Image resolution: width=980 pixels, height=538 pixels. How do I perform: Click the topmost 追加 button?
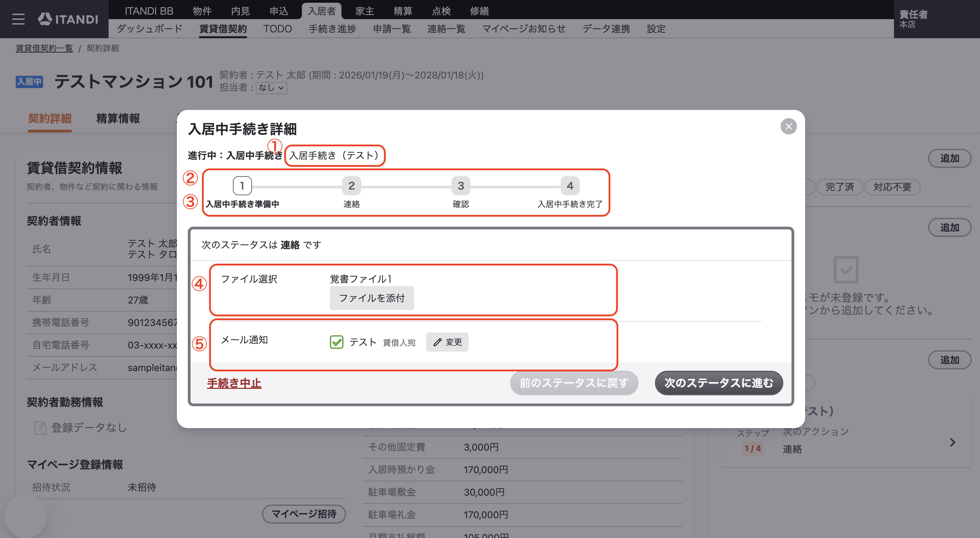click(x=950, y=158)
